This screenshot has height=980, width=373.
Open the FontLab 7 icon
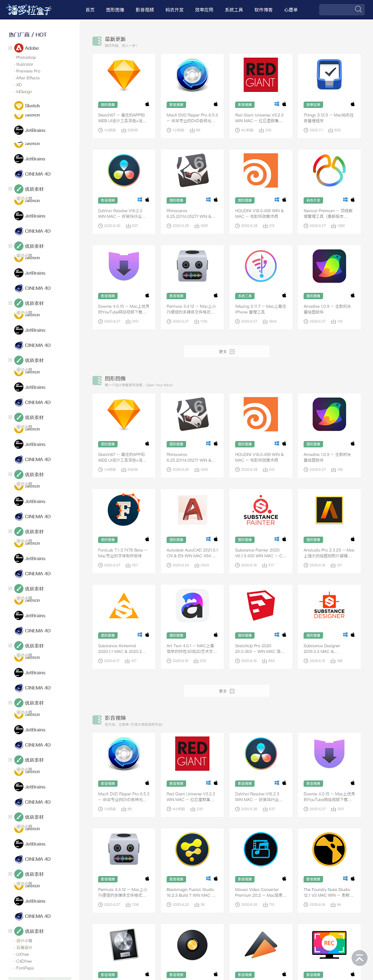(x=124, y=510)
